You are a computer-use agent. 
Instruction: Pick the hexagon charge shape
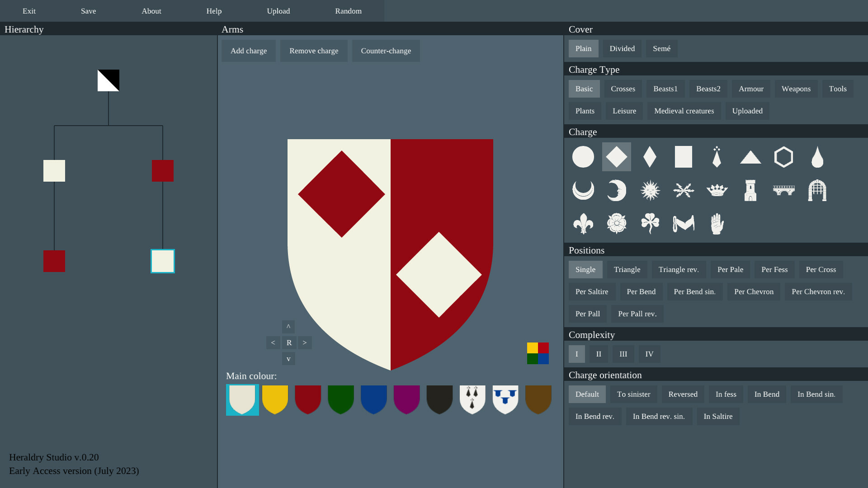(x=783, y=157)
